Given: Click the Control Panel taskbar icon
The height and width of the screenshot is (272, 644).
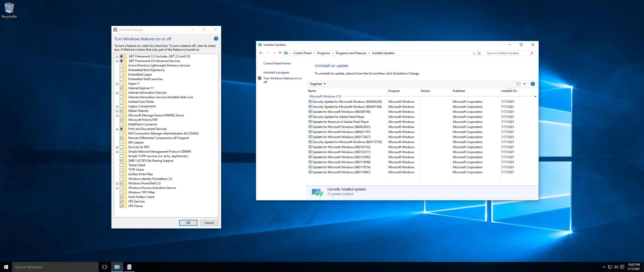Looking at the screenshot, I should coord(117,267).
